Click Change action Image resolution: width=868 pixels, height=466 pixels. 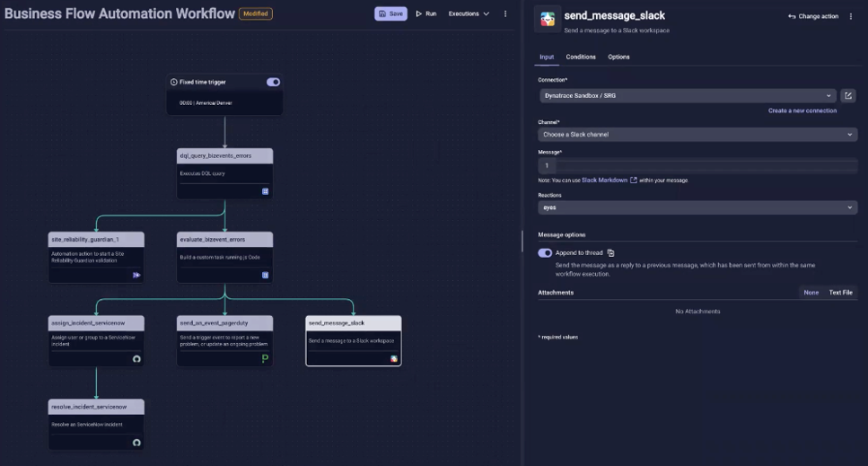pyautogui.click(x=813, y=16)
